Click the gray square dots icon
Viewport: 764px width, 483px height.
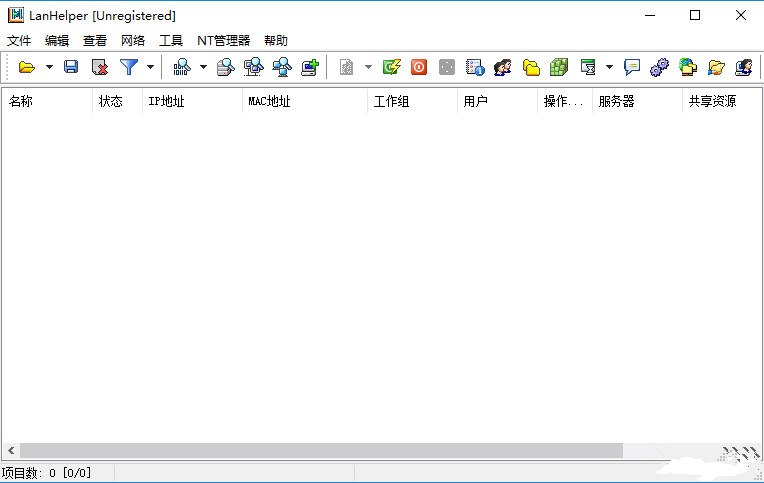point(447,67)
